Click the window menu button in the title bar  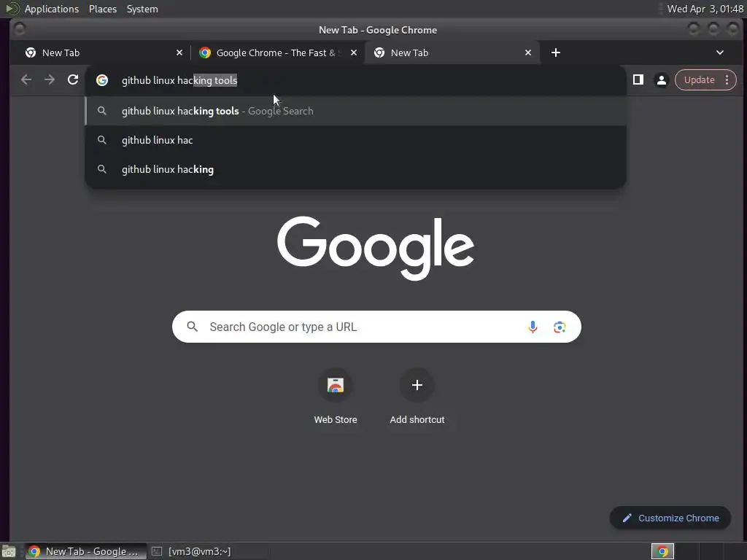coord(20,29)
